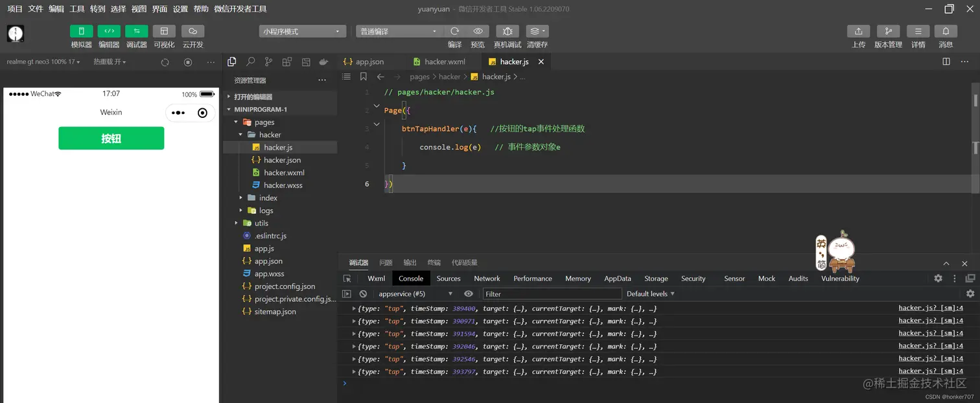Open the 普通编译 compile mode dropdown
Image resolution: width=980 pixels, height=403 pixels.
click(x=399, y=31)
